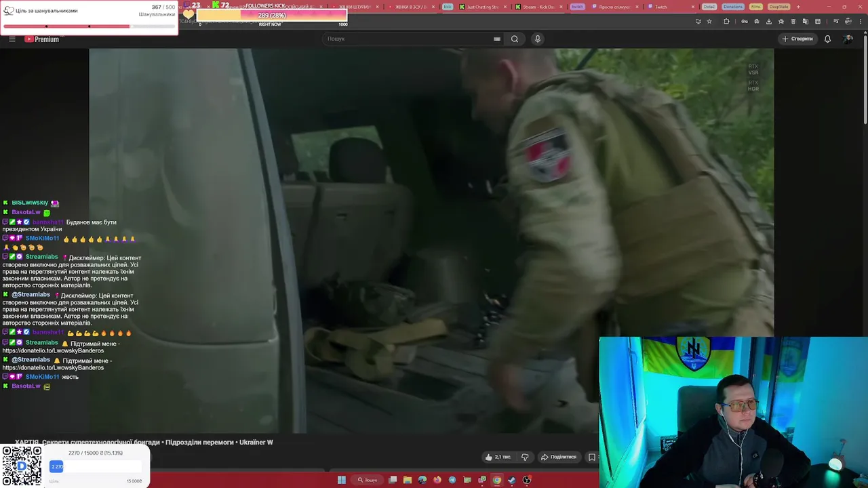Save video with bookmark icon
Screen dimensions: 868x488
(x=591, y=457)
